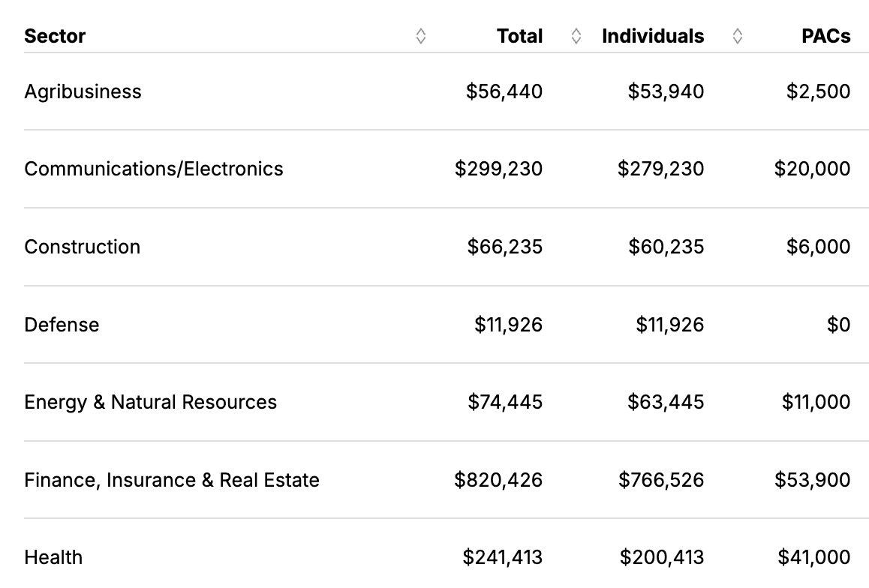The image size is (869, 588).
Task: Click the Health PACs value $41,000
Action: tap(814, 557)
